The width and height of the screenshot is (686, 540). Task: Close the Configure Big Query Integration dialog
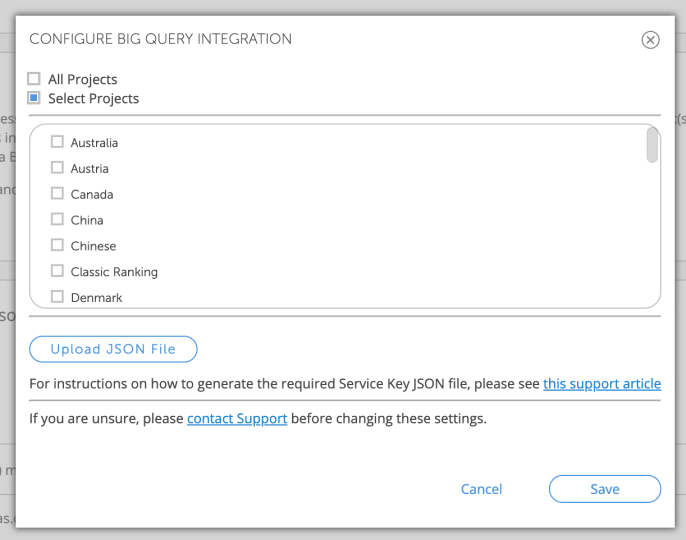tap(650, 40)
